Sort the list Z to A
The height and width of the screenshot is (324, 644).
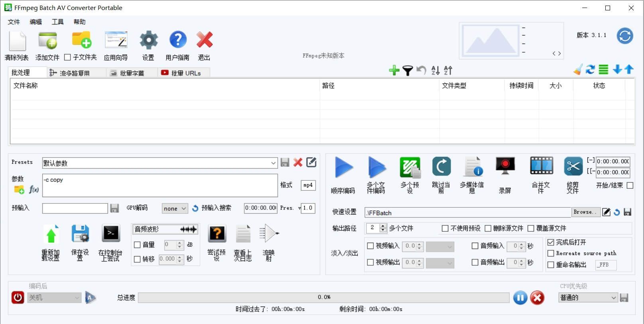448,70
